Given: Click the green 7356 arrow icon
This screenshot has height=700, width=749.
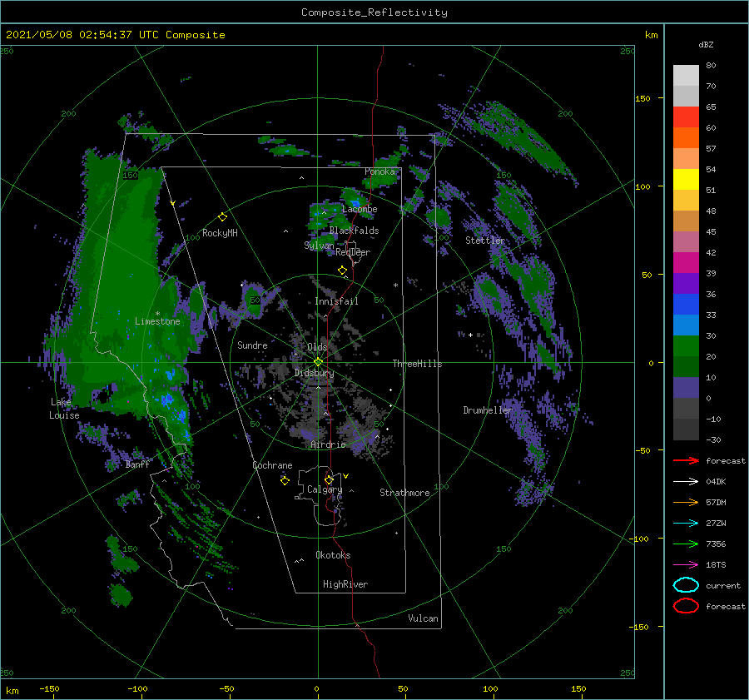Looking at the screenshot, I should click(x=686, y=544).
